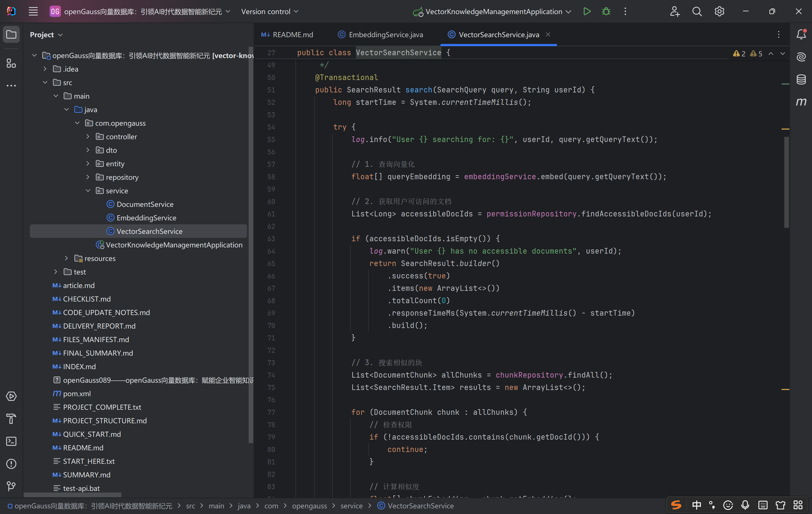812x514 pixels.
Task: Open pom.xml in project tree
Action: (77, 394)
